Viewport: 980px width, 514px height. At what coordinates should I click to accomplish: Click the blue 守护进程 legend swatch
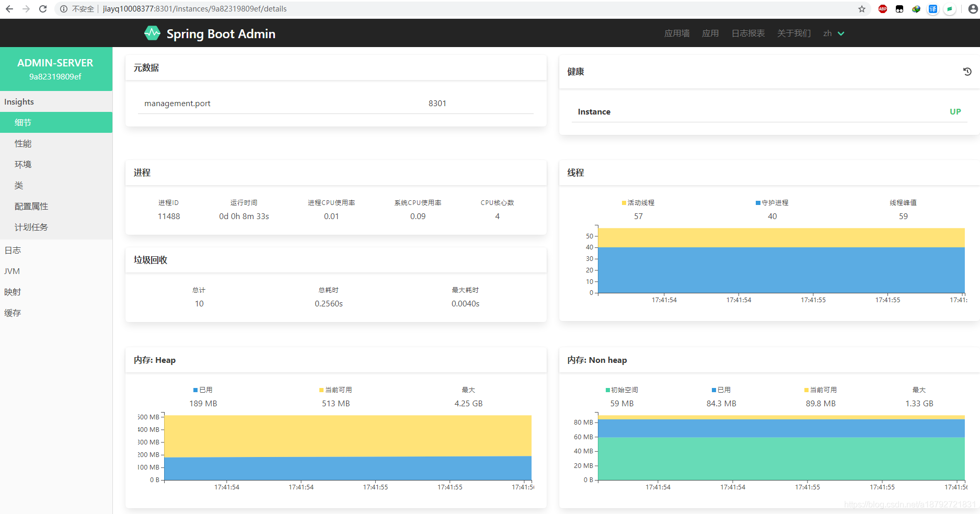coord(758,203)
